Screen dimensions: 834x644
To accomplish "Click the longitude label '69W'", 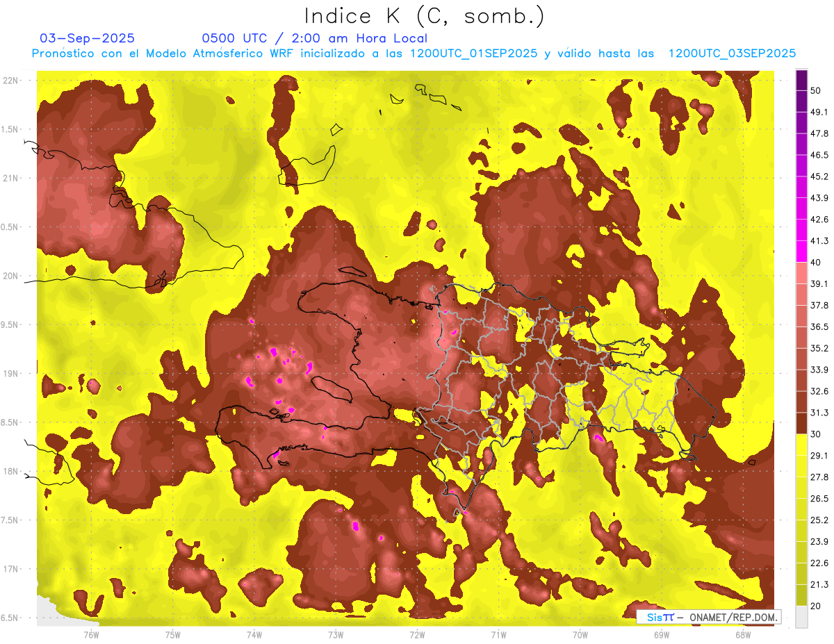I will (x=662, y=634).
